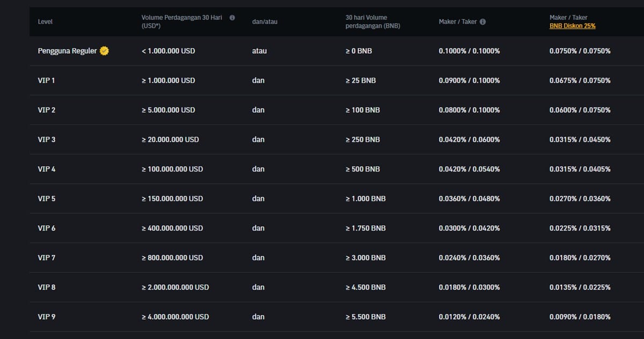The image size is (644, 339).
Task: Click the VIP 4 level label
Action: [x=47, y=169]
